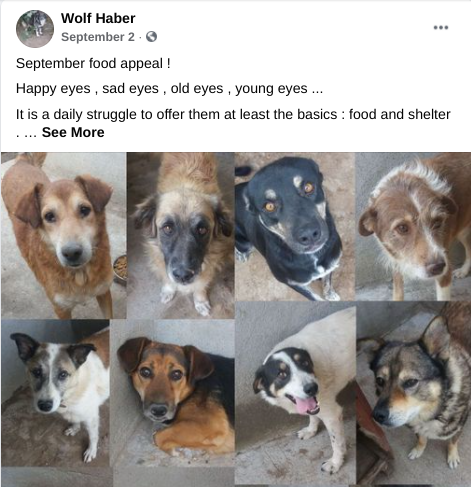Click the 'September food appeal !' text
Viewport: 471px width, 487px height.
click(93, 63)
